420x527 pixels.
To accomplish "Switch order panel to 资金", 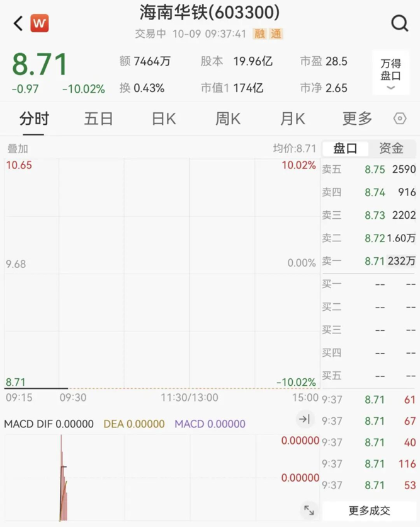I will (391, 149).
